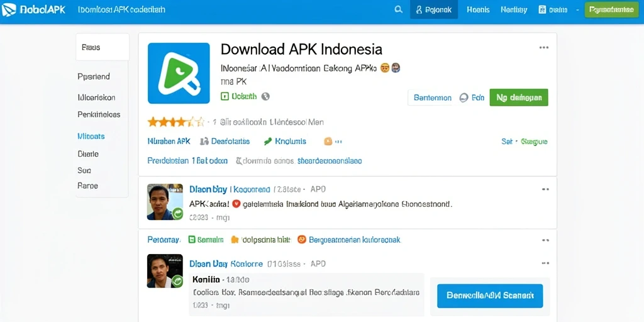Viewport: 644px width, 322px height.
Task: Click the orange thumbs-up reaction option
Action: tap(261, 240)
